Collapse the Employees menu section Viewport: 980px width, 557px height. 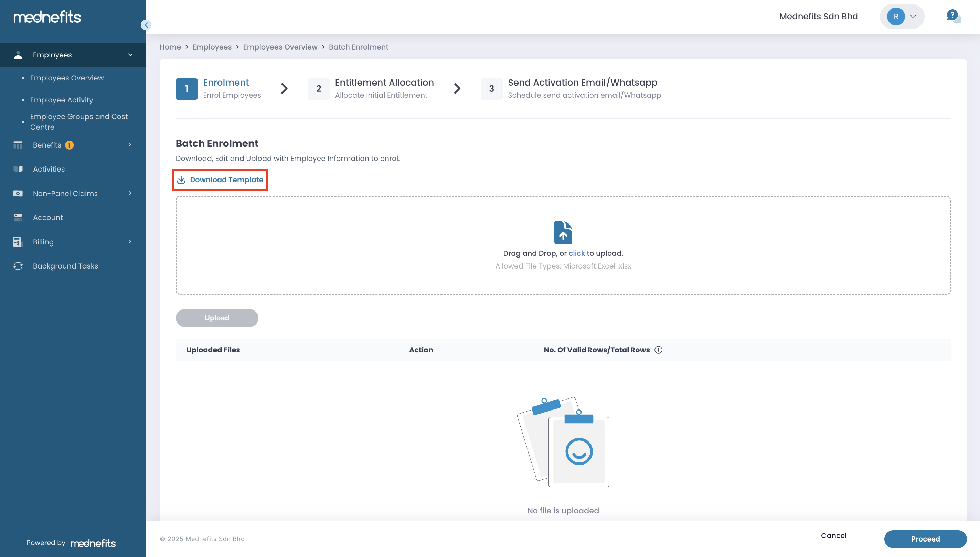(x=130, y=55)
